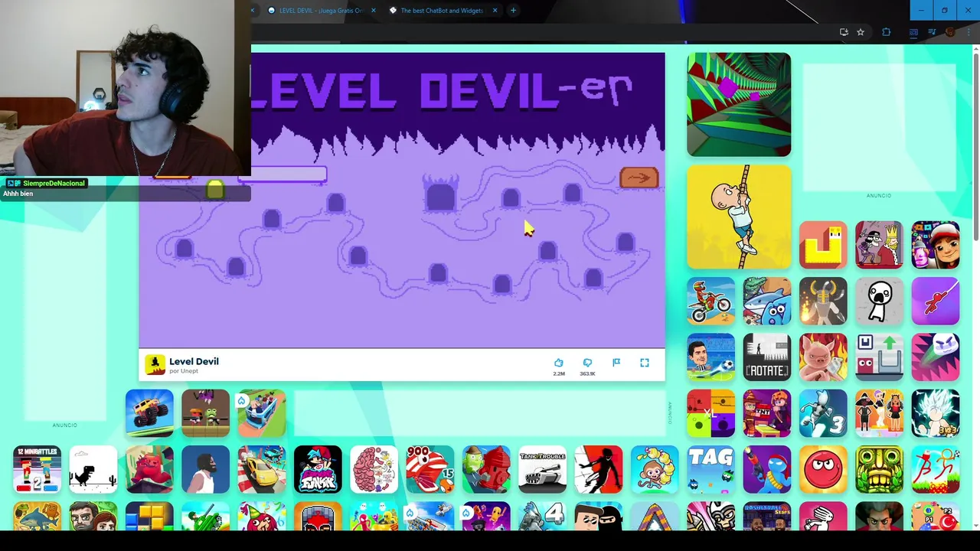
Task: Open the motocross bike game icon
Action: (710, 301)
